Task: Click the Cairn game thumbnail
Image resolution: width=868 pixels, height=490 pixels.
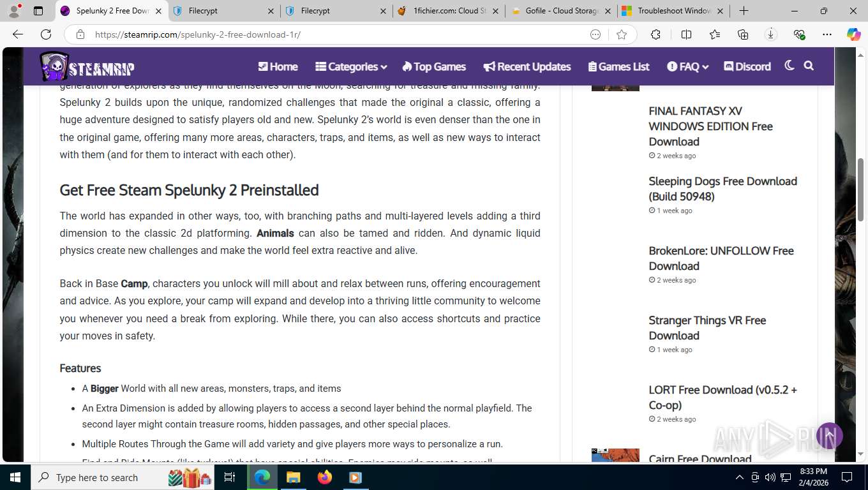Action: click(x=615, y=455)
